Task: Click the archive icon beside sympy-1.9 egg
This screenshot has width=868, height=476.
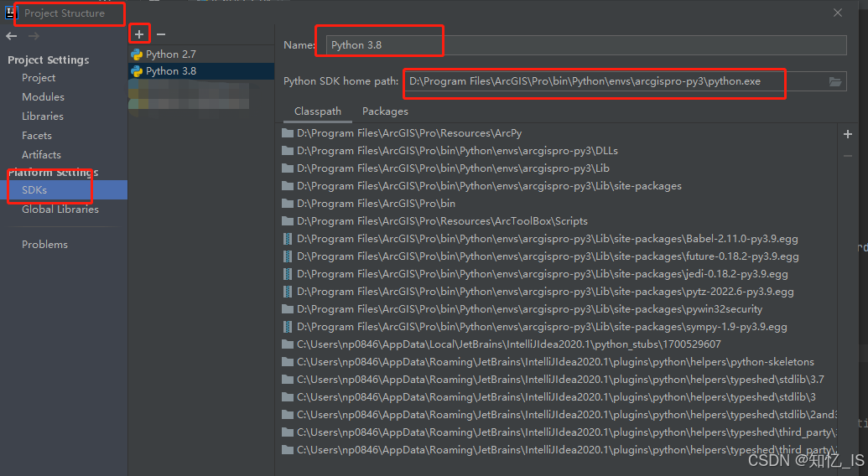Action: coord(288,327)
